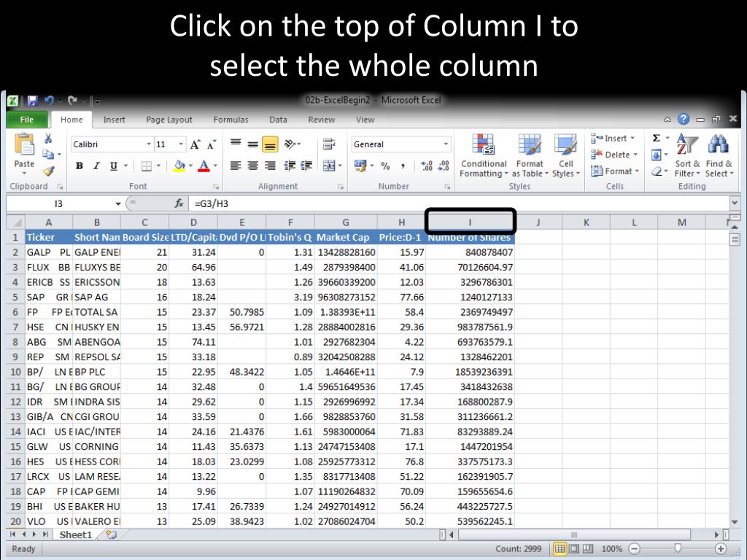
Task: Click the Zoom In plus icon
Action: tap(721, 549)
